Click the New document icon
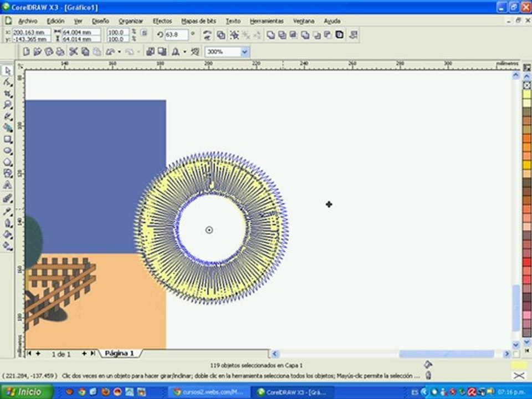532x399 pixels. pos(26,52)
